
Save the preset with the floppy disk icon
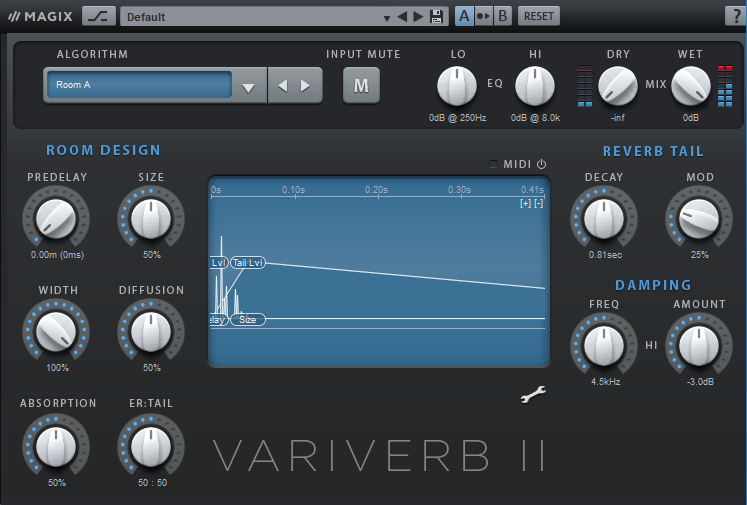tap(436, 17)
